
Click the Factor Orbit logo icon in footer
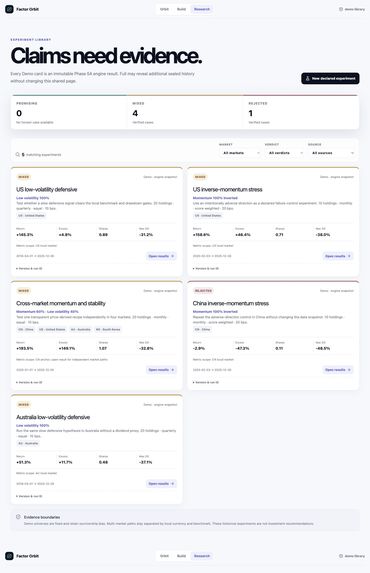[x=9, y=556]
